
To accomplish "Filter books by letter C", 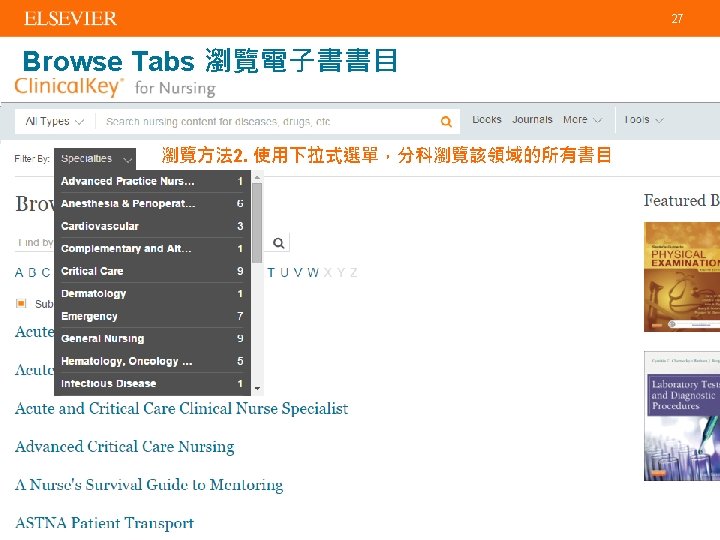I will (x=45, y=273).
